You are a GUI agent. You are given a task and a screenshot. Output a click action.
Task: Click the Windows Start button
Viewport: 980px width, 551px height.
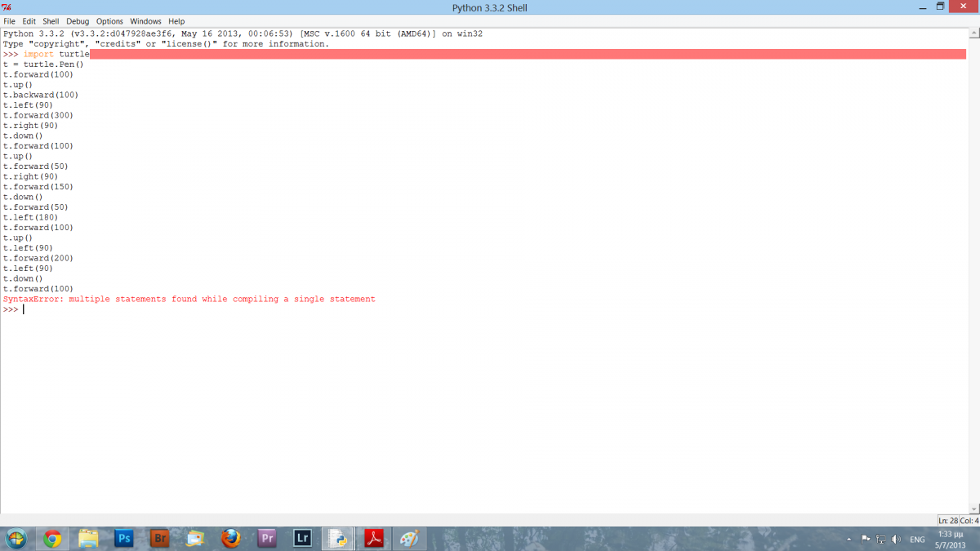click(16, 539)
